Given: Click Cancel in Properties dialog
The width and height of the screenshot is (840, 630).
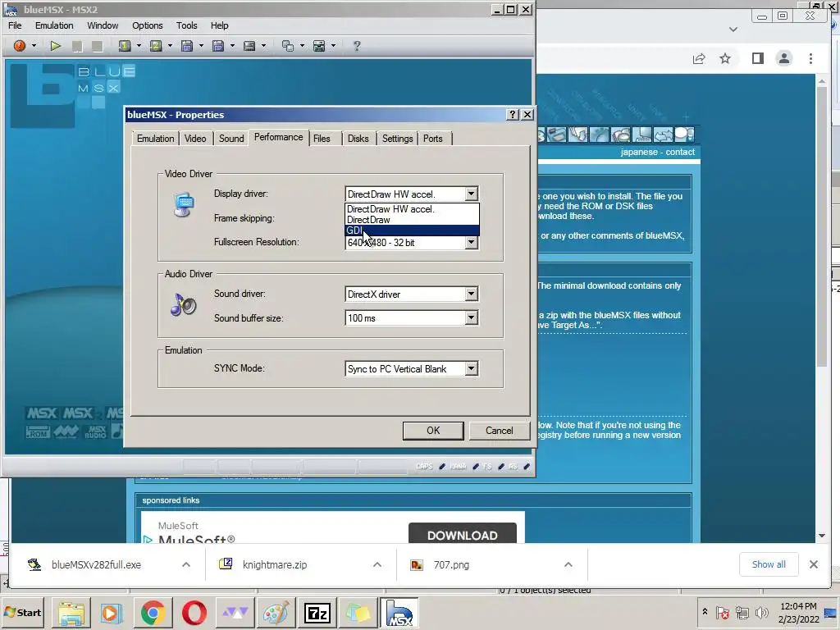Looking at the screenshot, I should (x=499, y=431).
